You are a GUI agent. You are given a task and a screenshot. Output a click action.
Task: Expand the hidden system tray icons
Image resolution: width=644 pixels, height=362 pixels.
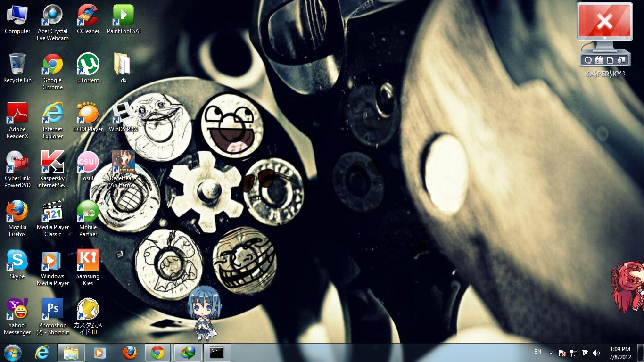click(551, 353)
